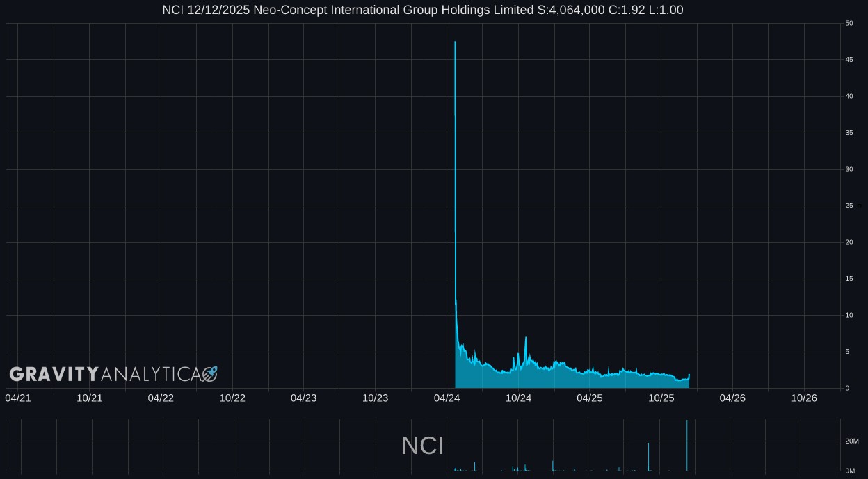Click the NCI watermark in volume panel
The width and height of the screenshot is (868, 479).
click(x=423, y=446)
